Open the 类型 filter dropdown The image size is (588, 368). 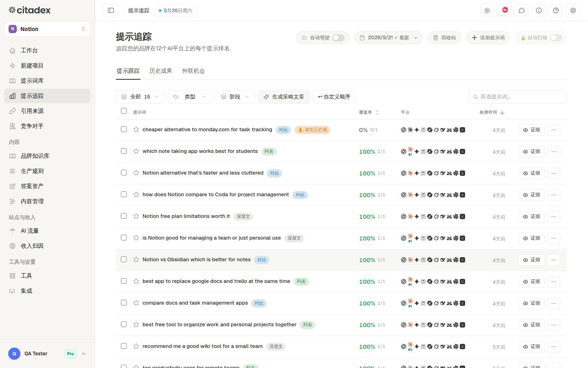pos(190,97)
